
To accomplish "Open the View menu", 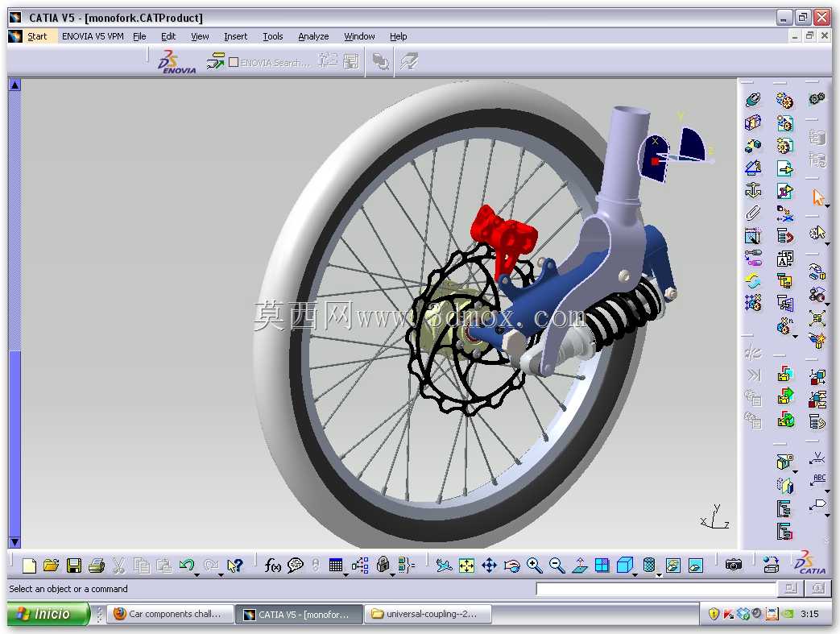I will pyautogui.click(x=200, y=36).
